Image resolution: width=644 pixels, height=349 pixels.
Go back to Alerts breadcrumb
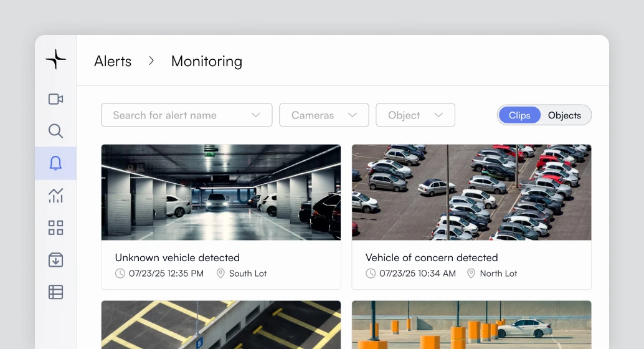pos(113,61)
